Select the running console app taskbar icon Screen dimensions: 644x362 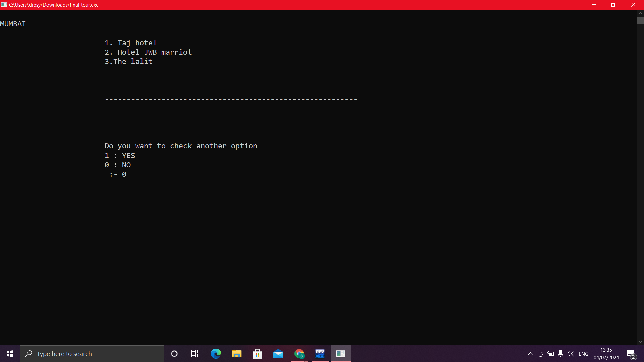[341, 354]
